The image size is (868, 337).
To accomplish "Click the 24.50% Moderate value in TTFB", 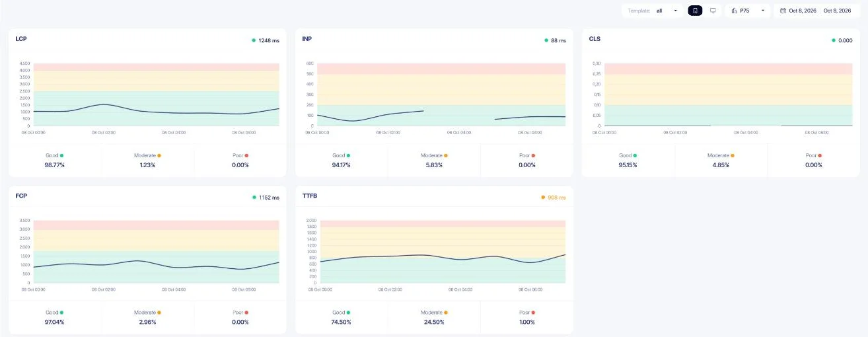I will point(434,322).
